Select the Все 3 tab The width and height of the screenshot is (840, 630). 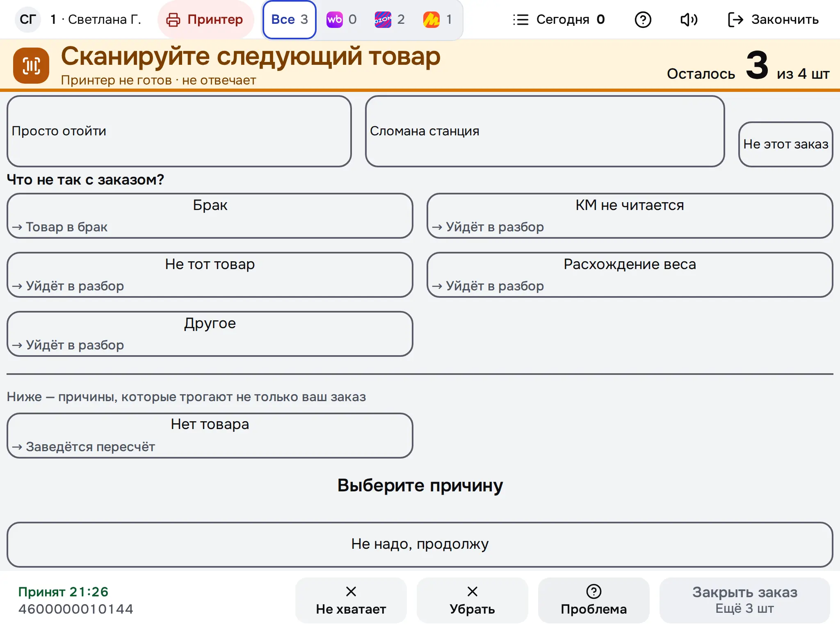click(x=290, y=19)
